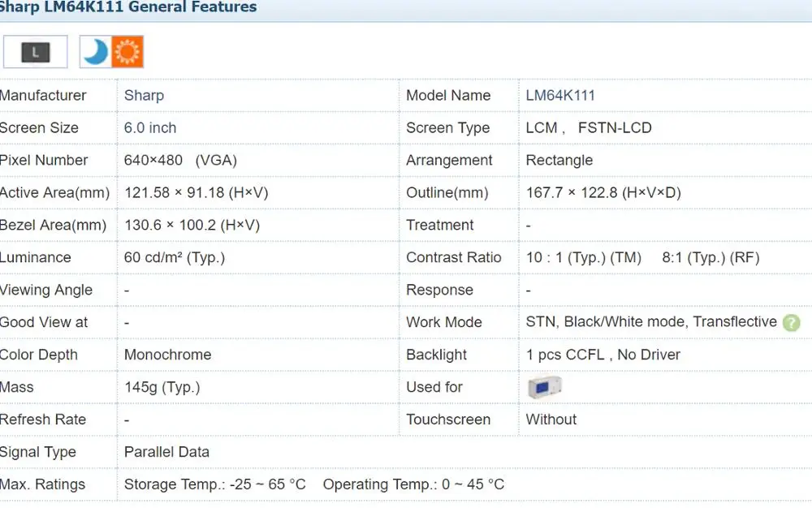This screenshot has width=812, height=508.
Task: Select the '60 cd/m² (Typ.)' luminance value
Action: (x=175, y=257)
